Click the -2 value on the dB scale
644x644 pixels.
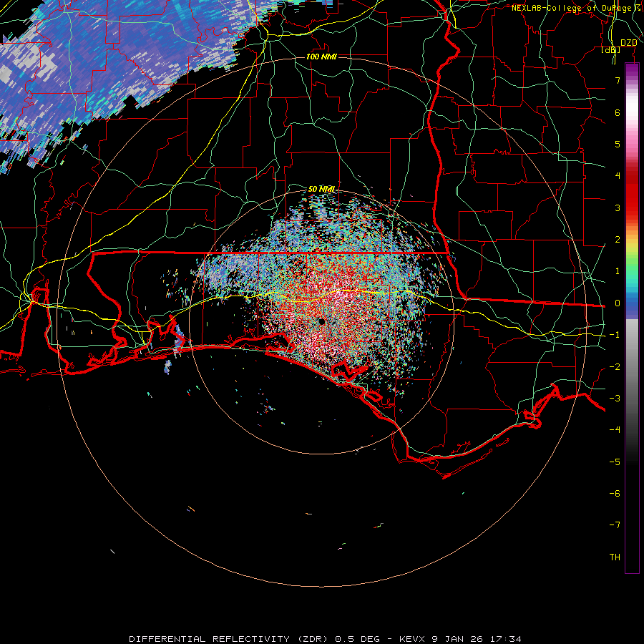pos(615,367)
